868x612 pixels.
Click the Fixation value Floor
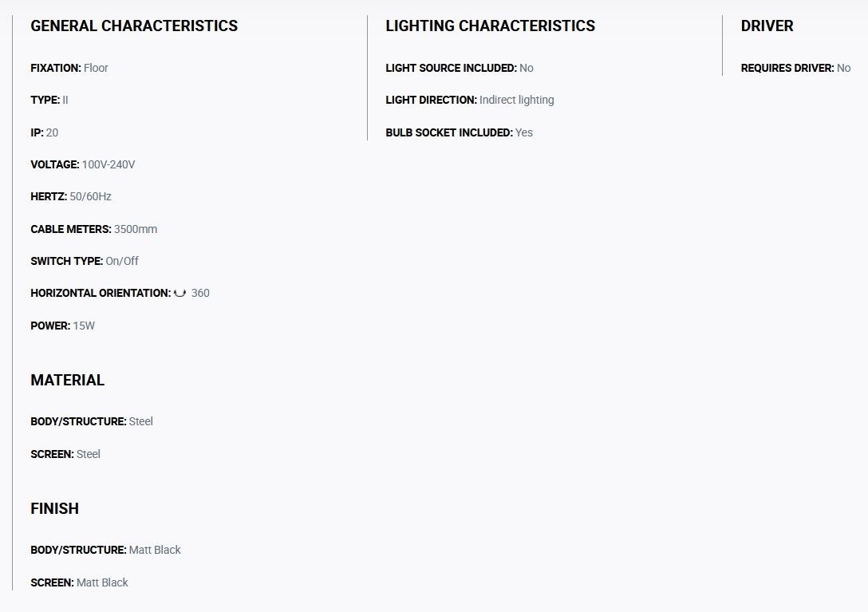coord(96,68)
